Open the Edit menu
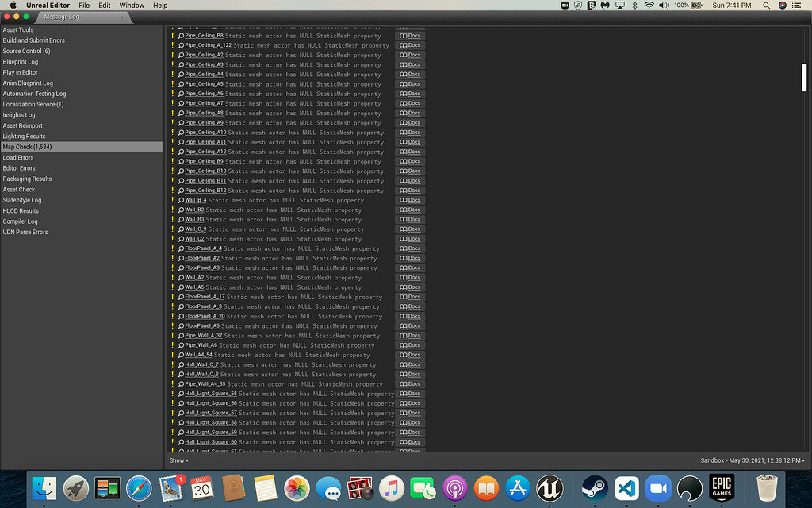812x508 pixels. point(105,6)
